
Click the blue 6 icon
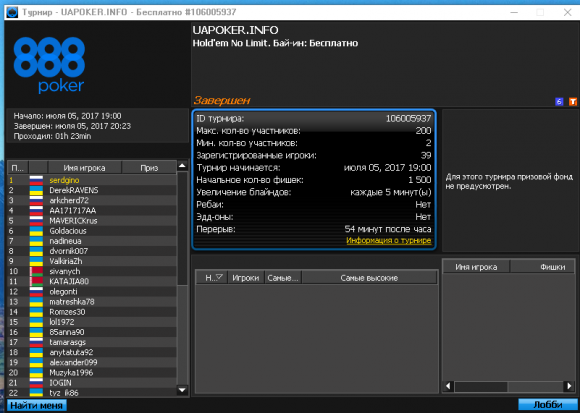(x=559, y=101)
